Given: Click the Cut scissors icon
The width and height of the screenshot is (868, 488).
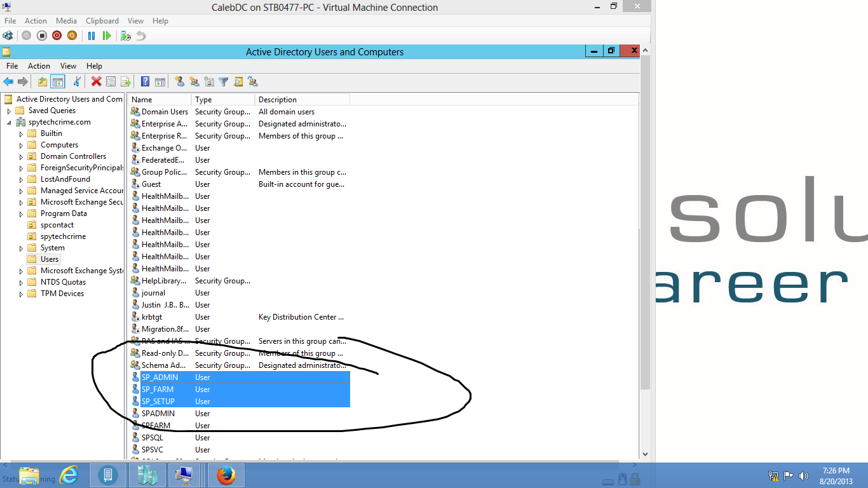Looking at the screenshot, I should [77, 81].
